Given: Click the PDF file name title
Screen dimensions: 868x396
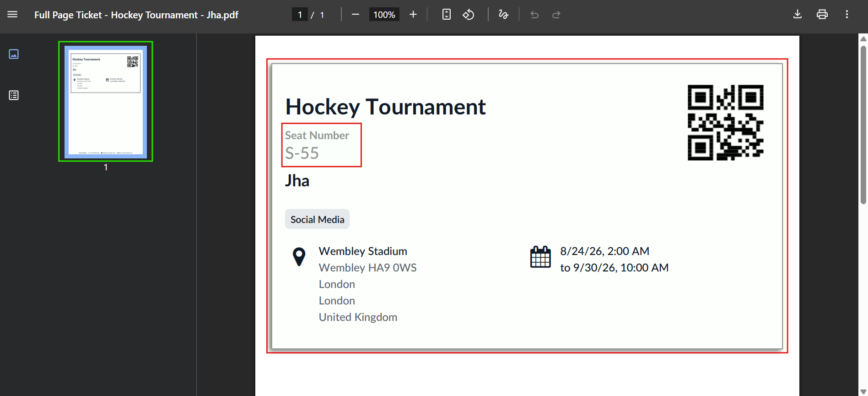Looking at the screenshot, I should pos(136,15).
